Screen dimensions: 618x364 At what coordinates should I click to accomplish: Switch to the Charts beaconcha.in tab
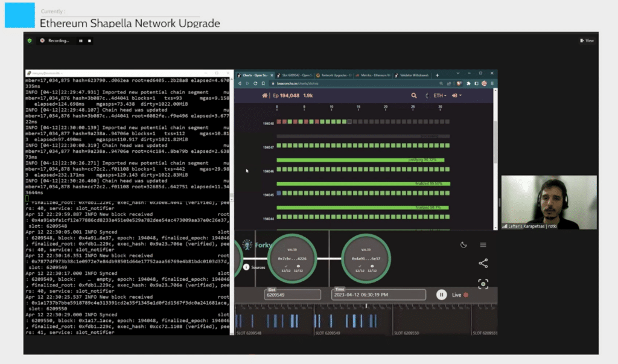[x=254, y=75]
